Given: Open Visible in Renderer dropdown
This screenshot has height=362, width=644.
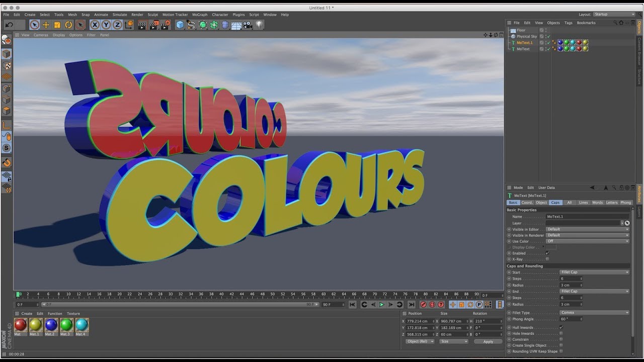Looking at the screenshot, I should 587,235.
